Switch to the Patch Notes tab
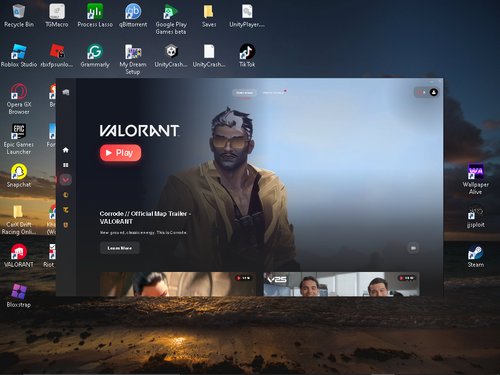 274,93
